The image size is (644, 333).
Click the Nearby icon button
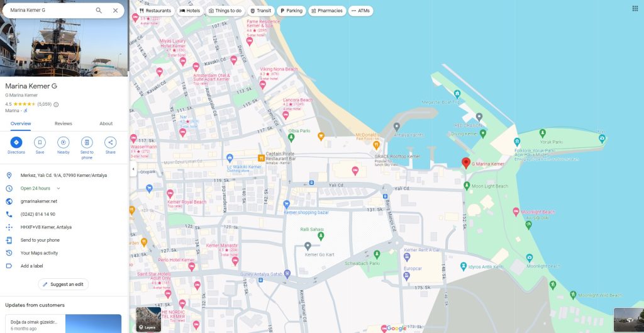(64, 142)
